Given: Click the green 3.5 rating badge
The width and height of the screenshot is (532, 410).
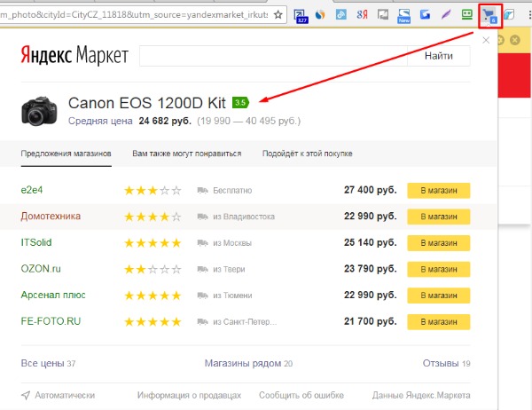Looking at the screenshot, I should [x=240, y=102].
